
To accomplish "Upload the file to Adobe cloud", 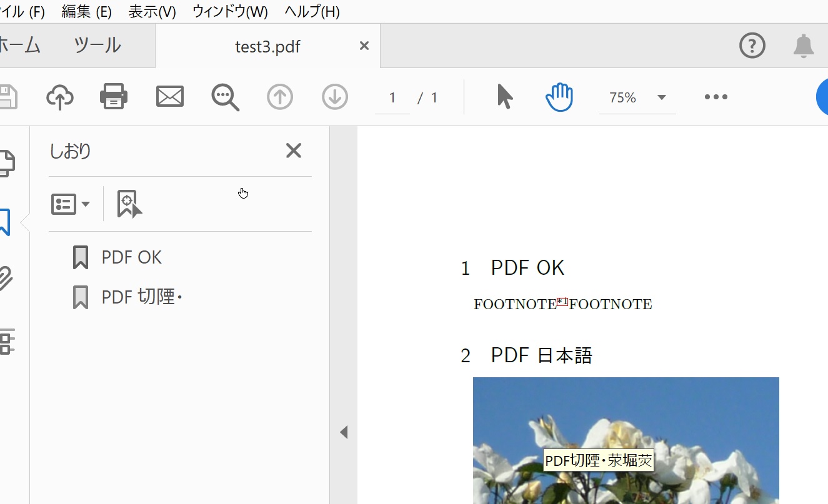I will pos(60,96).
